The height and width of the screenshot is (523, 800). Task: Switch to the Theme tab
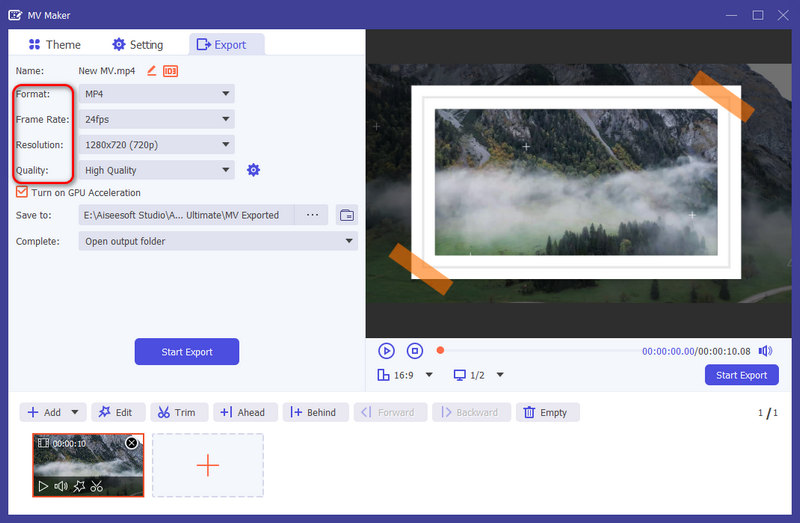55,44
